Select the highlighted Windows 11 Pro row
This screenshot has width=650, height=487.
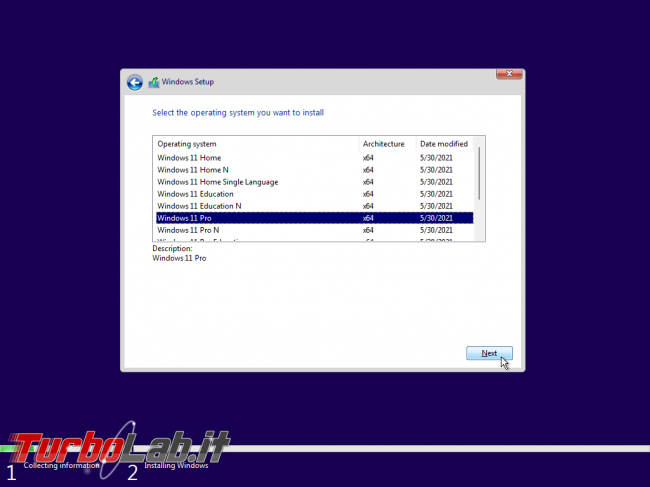314,218
